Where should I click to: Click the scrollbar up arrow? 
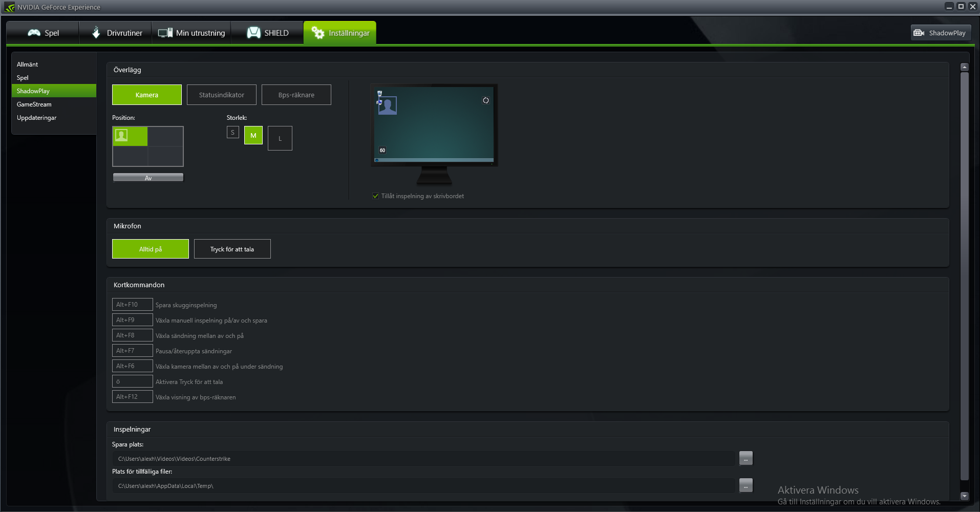pyautogui.click(x=965, y=67)
